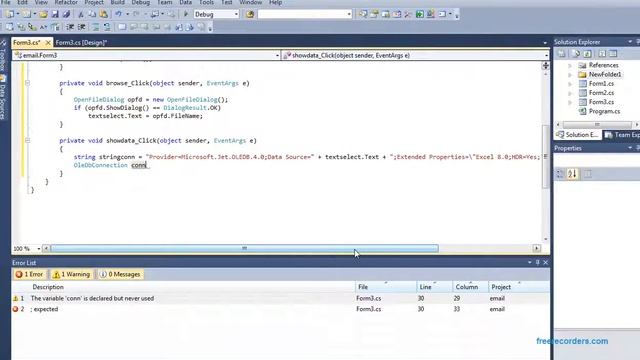The width and height of the screenshot is (640, 360).
Task: Select the '; expected' error row
Action: tap(281, 309)
